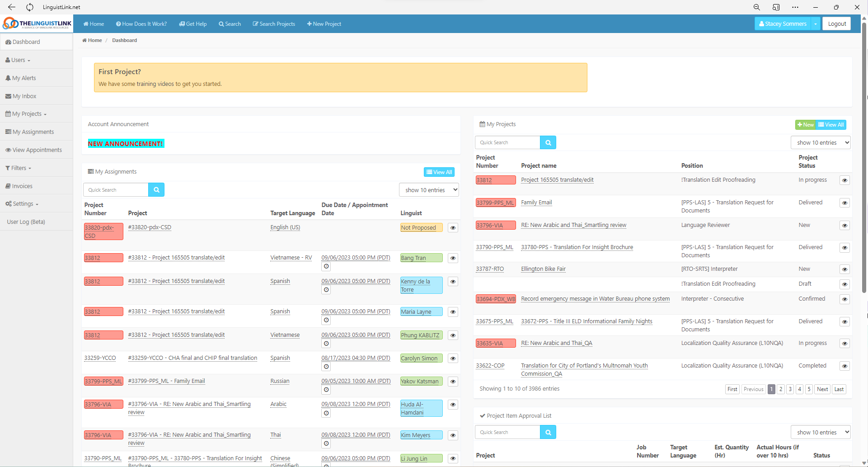The height and width of the screenshot is (467, 868).
Task: View 33790-PPS_ML project eye icon
Action: (845, 248)
